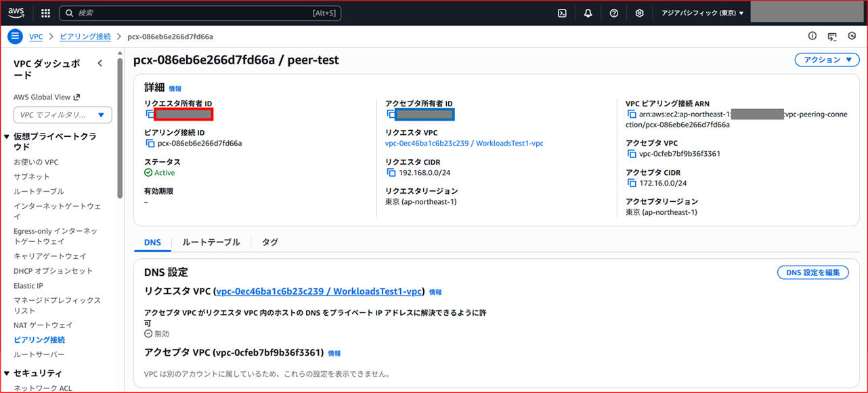
Task: Open the WorkloadsTest1-vpc requester VPC link
Action: pyautogui.click(x=465, y=143)
